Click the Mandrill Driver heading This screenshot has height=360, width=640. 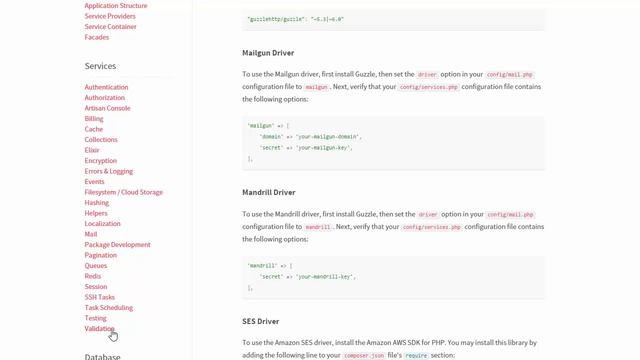(x=269, y=193)
